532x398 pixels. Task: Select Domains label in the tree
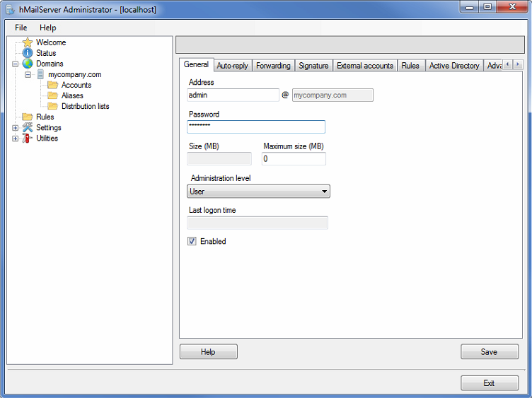click(x=50, y=64)
